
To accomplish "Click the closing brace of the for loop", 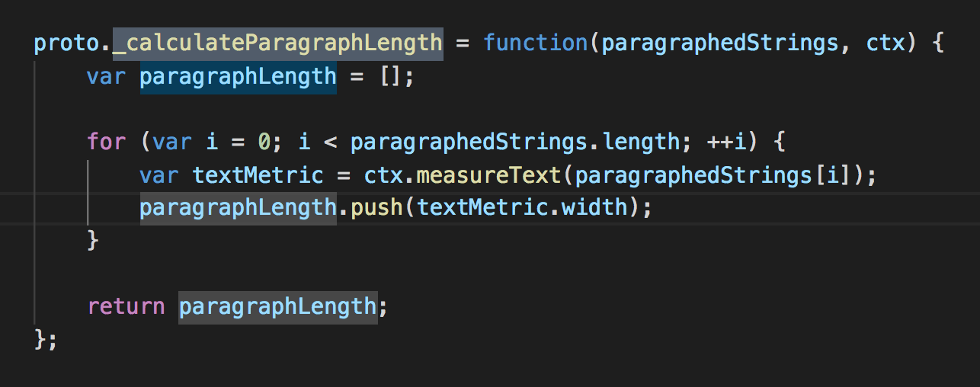I will point(93,241).
